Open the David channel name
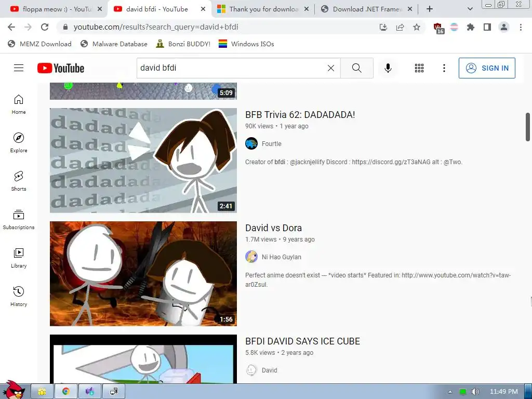 click(x=270, y=370)
